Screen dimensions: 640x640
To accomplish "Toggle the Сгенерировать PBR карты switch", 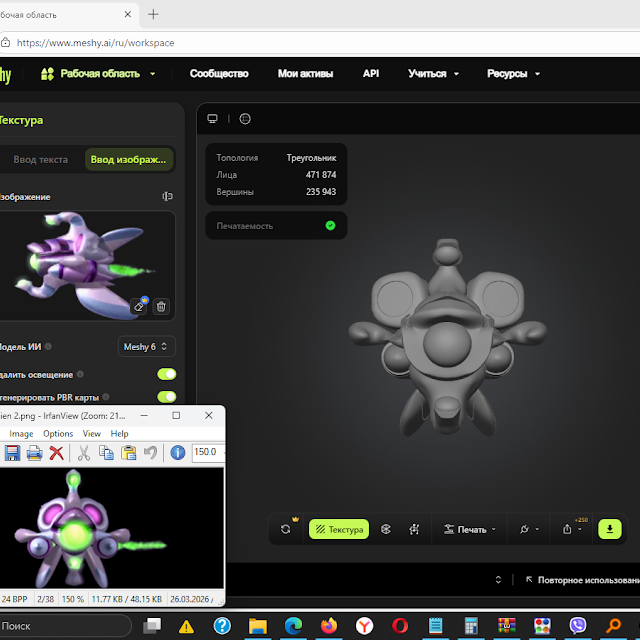I will tap(167, 396).
